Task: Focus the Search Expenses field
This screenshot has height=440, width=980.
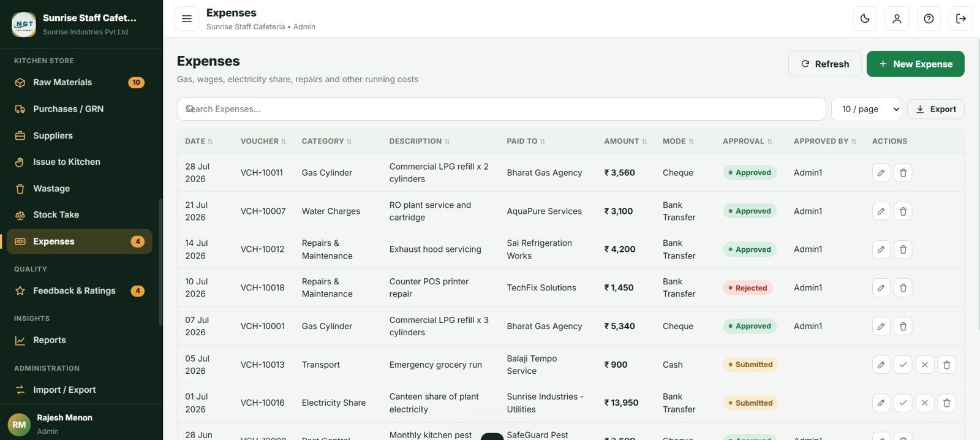Action: click(x=501, y=109)
